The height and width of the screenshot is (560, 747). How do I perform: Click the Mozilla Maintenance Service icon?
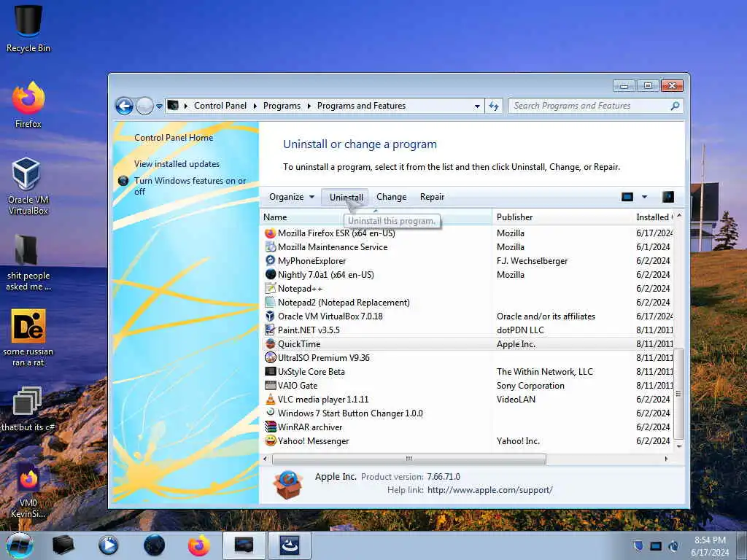[270, 247]
